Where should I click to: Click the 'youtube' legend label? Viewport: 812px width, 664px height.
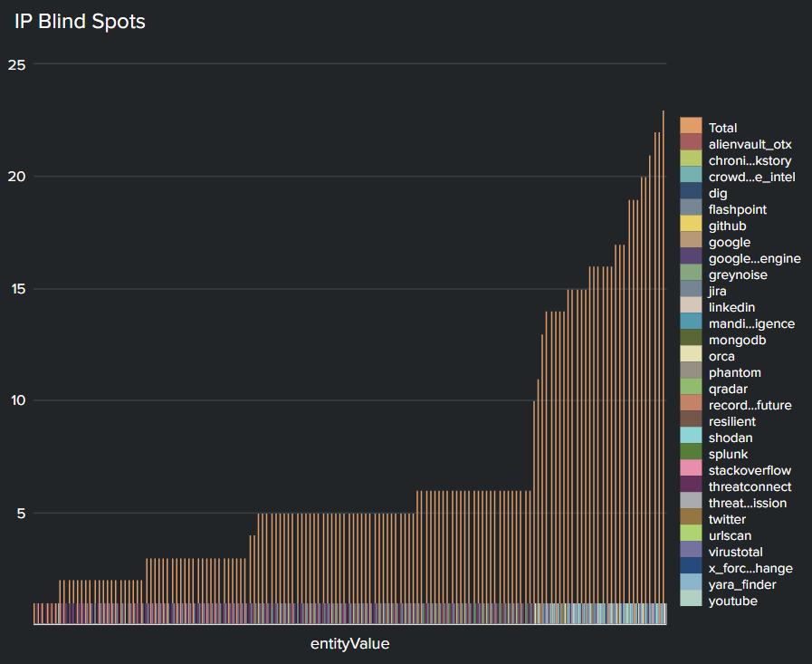tap(732, 601)
